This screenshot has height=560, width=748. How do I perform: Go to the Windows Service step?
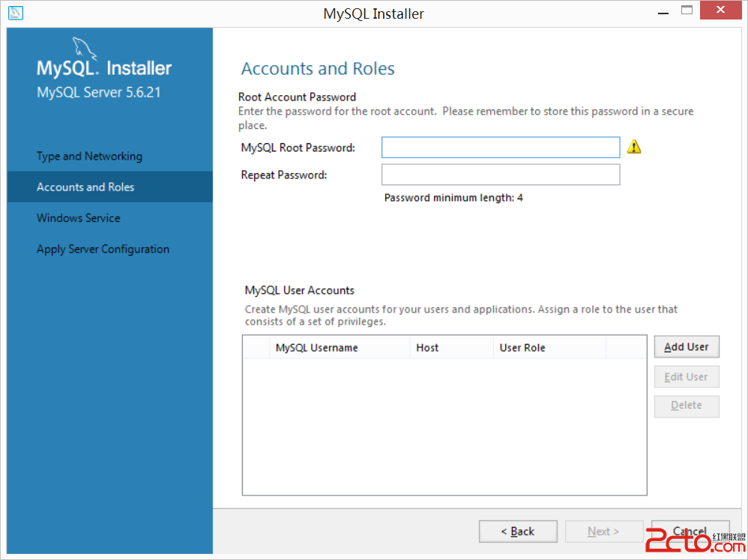click(79, 218)
